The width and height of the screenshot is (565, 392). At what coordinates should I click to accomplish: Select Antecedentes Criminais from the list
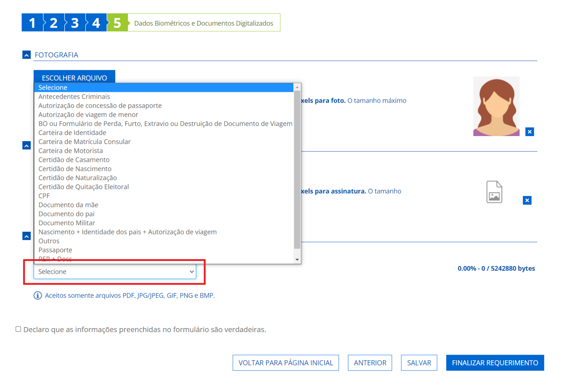pyautogui.click(x=164, y=97)
